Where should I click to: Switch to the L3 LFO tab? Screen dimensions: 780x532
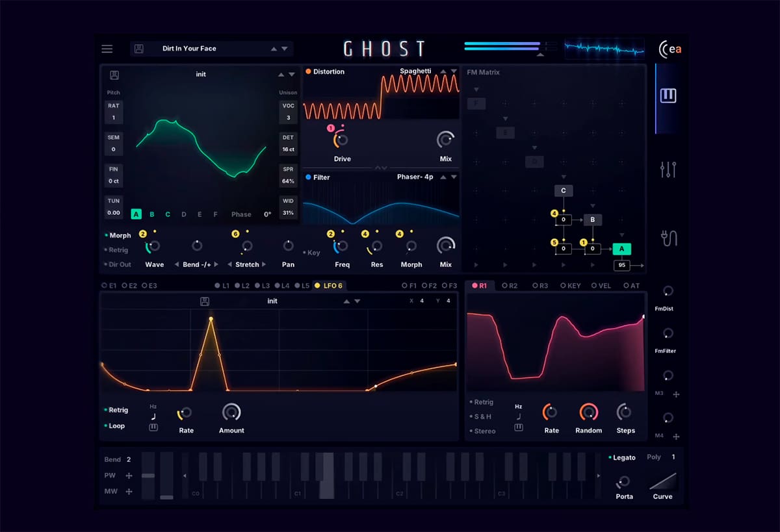click(x=262, y=286)
